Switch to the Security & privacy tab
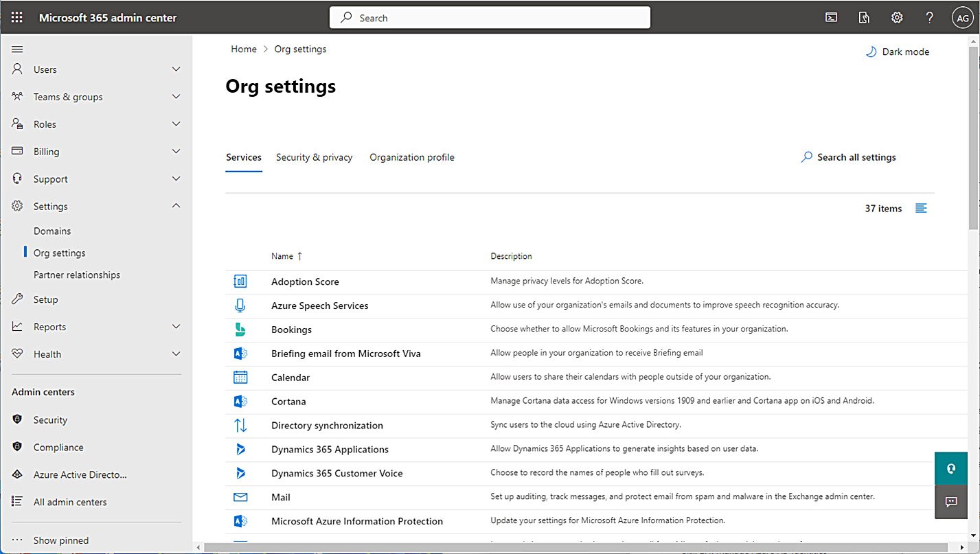980x554 pixels. coord(314,157)
